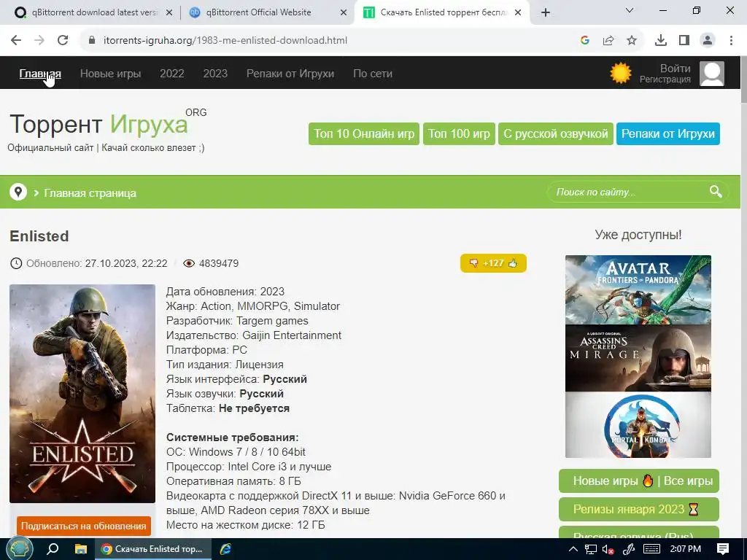The width and height of the screenshot is (747, 560).
Task: Open the Главная menu item
Action: (40, 74)
